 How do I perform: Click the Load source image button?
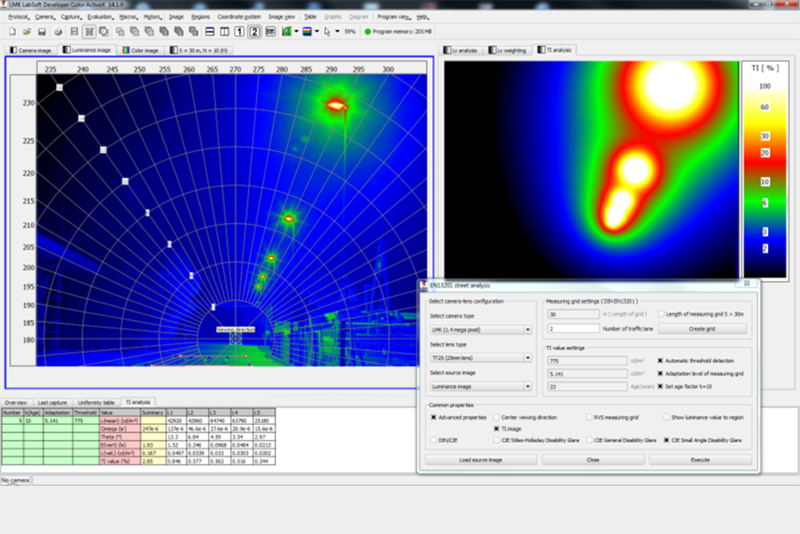coord(481,460)
